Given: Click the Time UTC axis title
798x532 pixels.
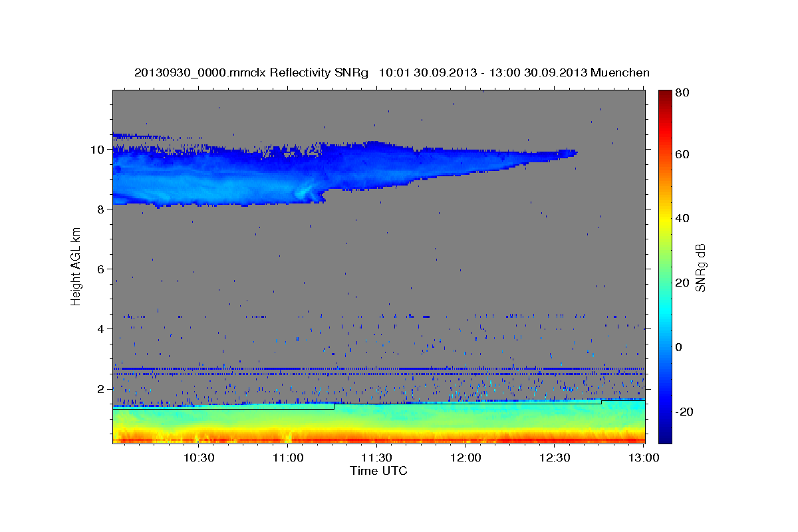Looking at the screenshot, I should point(378,471).
